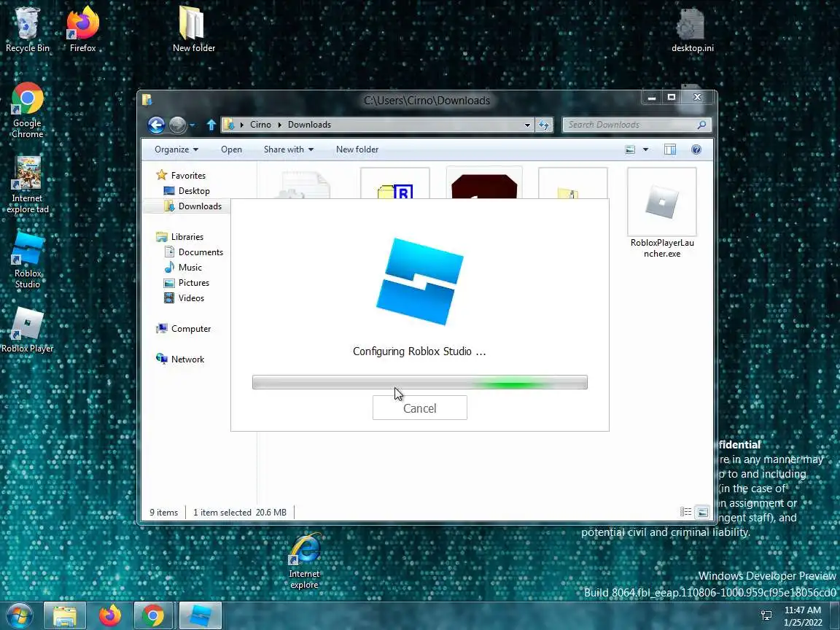Select Computer in the navigation pane
Viewport: 840px width, 630px height.
tap(183, 329)
